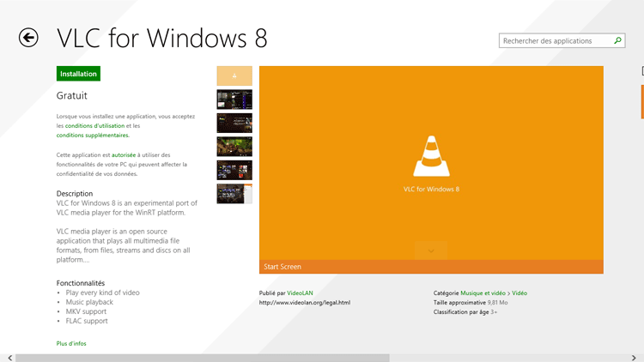Select the second screenshot thumbnail
This screenshot has width=644, height=362.
click(x=234, y=100)
